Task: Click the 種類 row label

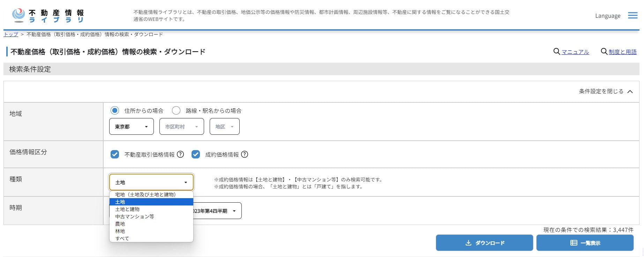Action: point(16,179)
